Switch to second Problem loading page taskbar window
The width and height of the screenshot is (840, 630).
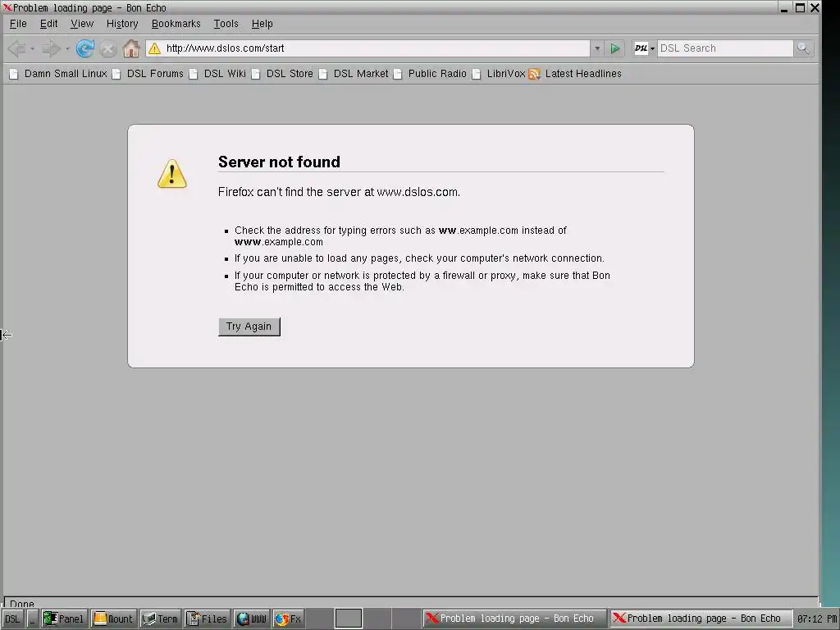[x=701, y=619]
